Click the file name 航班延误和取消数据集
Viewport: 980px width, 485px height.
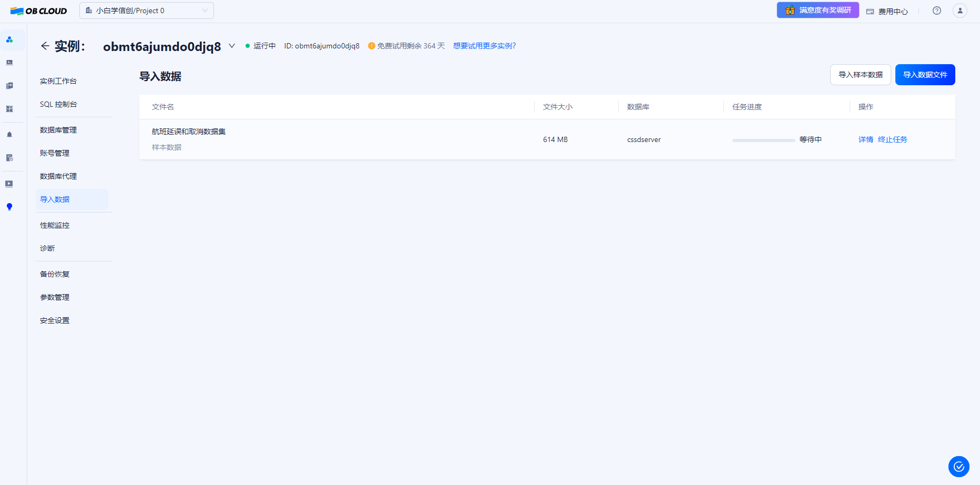click(x=189, y=132)
